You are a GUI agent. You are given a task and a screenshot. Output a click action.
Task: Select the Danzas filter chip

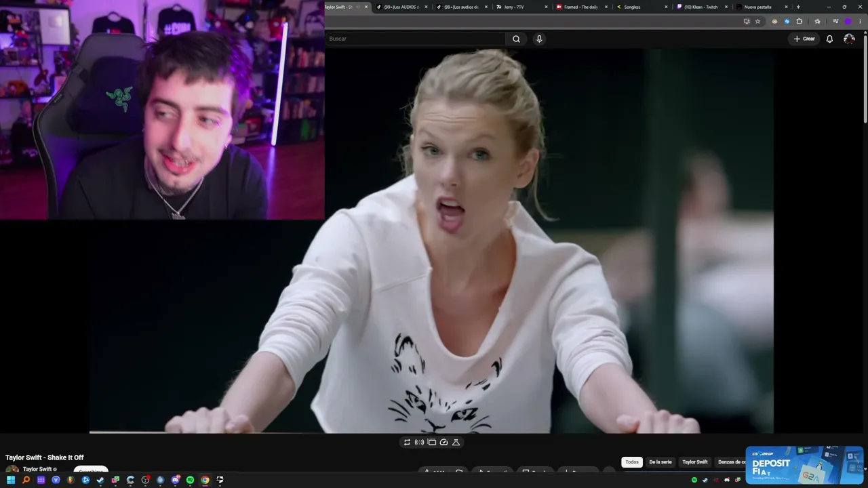tap(730, 462)
